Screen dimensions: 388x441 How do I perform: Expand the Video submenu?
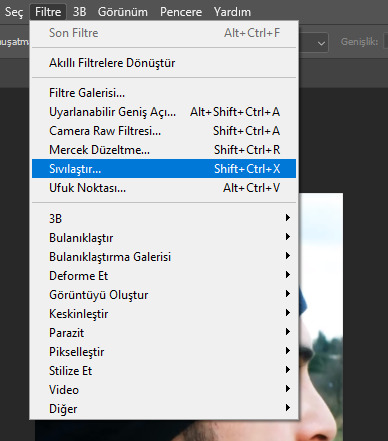164,390
